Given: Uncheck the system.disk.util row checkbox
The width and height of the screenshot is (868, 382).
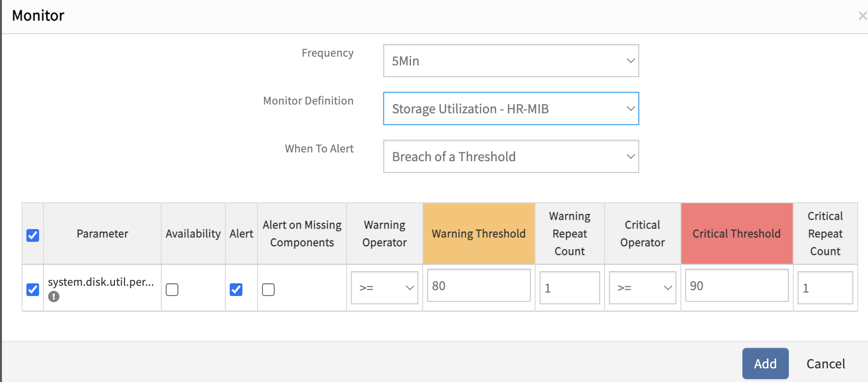Looking at the screenshot, I should tap(33, 289).
